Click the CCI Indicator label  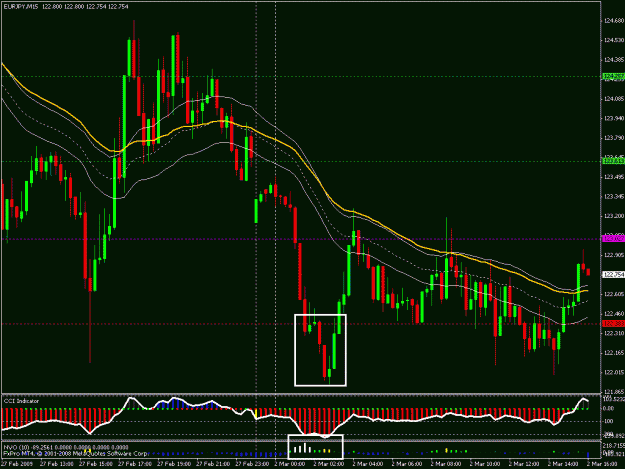[x=22, y=401]
